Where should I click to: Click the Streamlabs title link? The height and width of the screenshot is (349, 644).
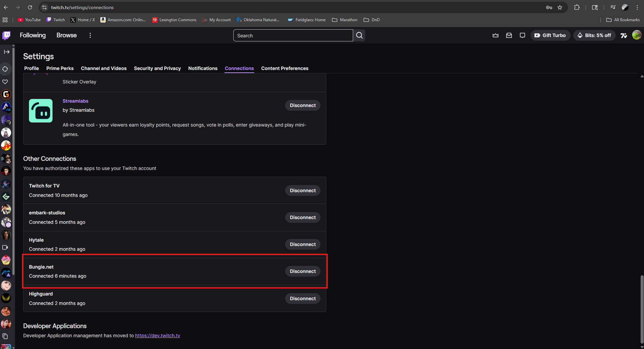click(75, 101)
